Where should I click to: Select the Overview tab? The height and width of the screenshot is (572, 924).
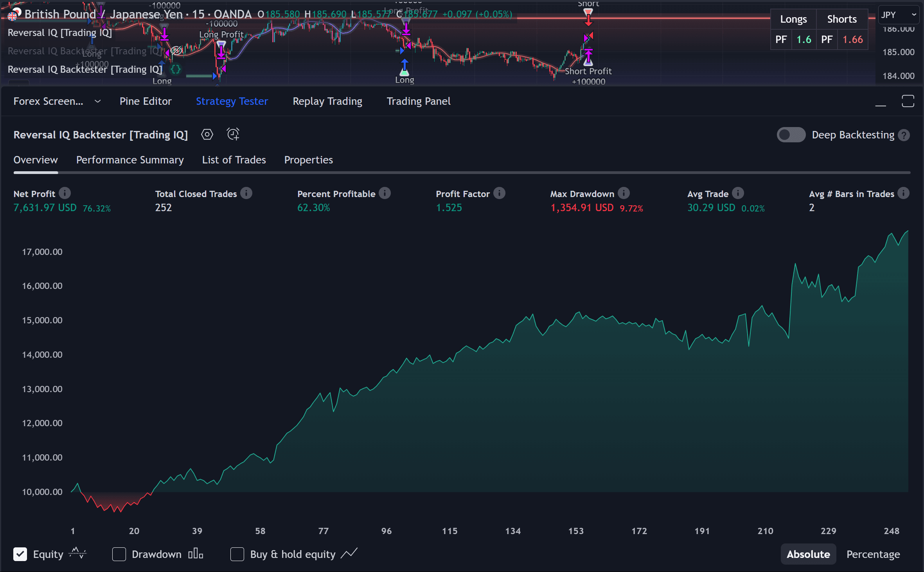click(36, 160)
